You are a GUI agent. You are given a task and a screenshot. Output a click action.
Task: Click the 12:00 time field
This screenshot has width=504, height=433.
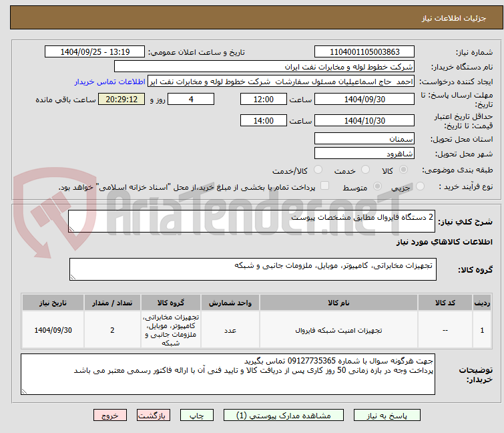[263, 99]
